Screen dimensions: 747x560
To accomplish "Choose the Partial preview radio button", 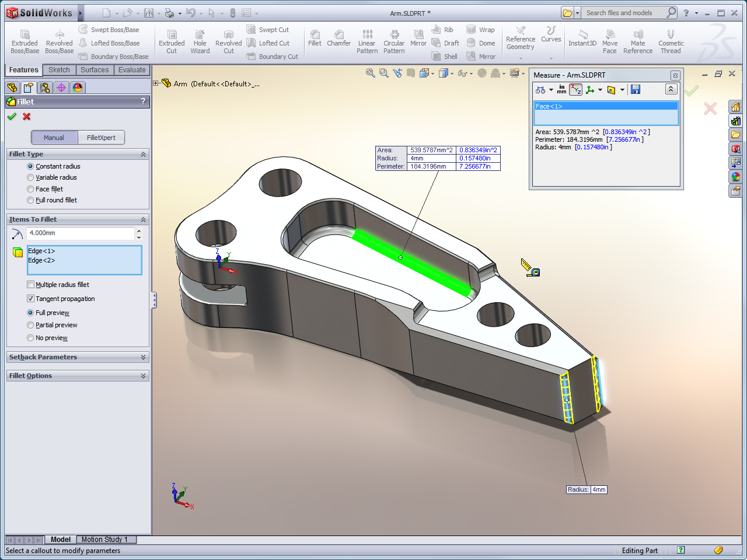I will click(30, 325).
